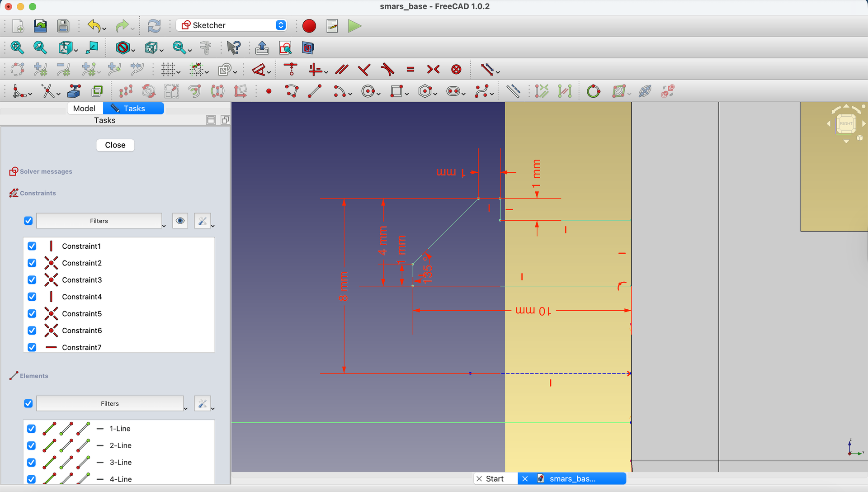Screen dimensions: 868x492
Task: Select the smars_bas... document tab
Action: pos(572,478)
